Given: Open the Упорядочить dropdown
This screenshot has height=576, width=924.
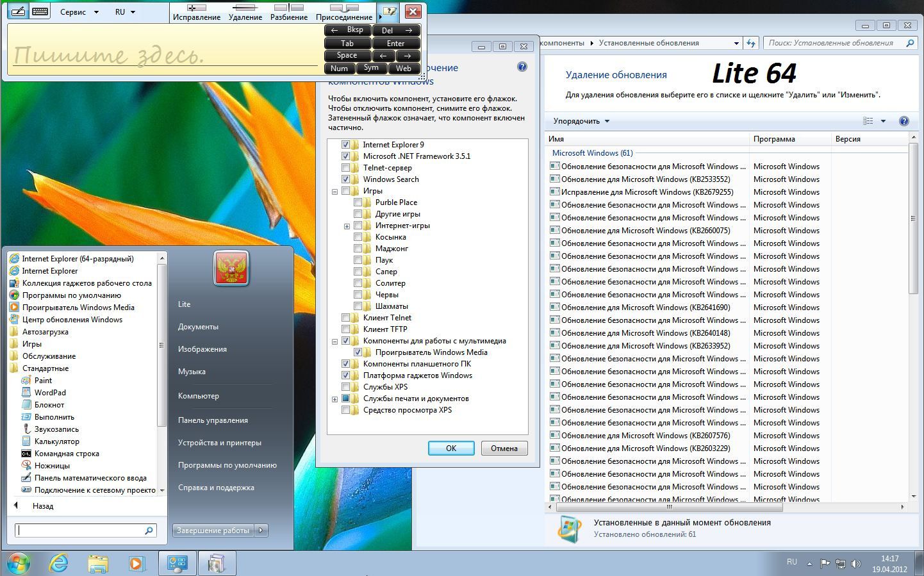Looking at the screenshot, I should 581,121.
